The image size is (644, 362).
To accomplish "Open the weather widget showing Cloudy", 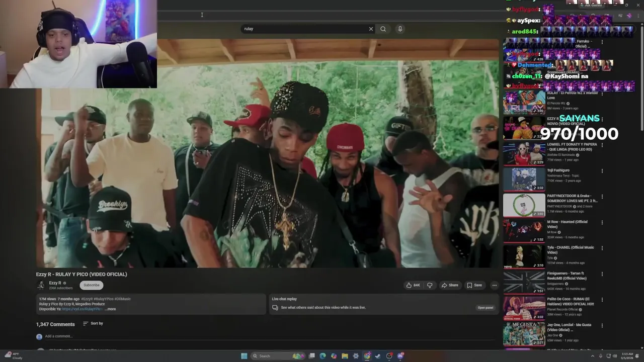I will click(x=13, y=356).
